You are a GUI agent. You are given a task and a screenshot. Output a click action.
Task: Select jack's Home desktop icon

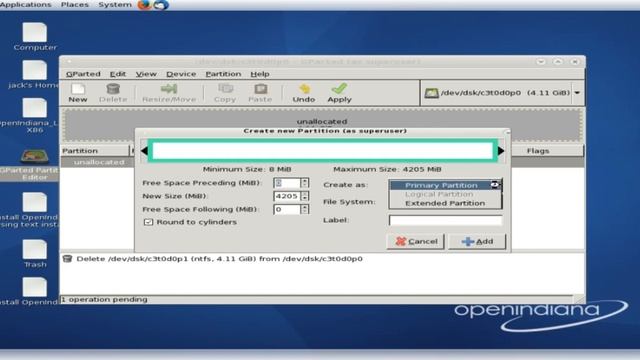coord(34,74)
